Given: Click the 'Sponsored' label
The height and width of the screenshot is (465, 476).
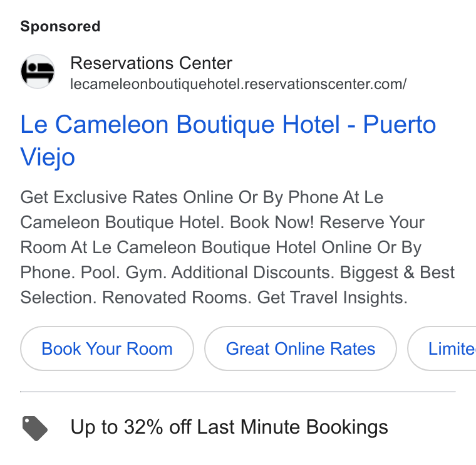Looking at the screenshot, I should tap(60, 26).
